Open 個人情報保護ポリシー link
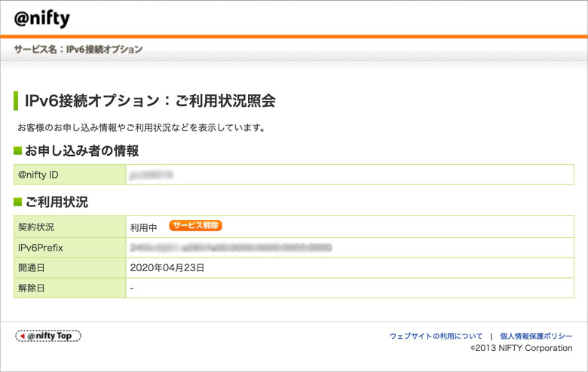This screenshot has height=372, width=588. tap(536, 336)
